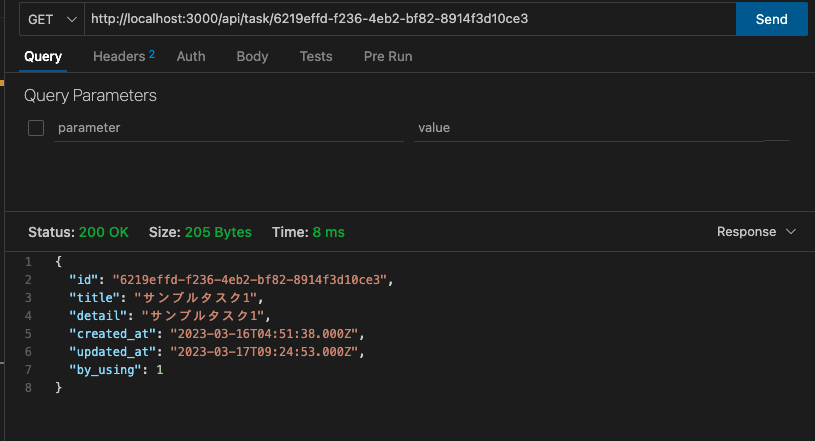Click the 200 OK status text
Image resolution: width=815 pixels, height=441 pixels.
[104, 232]
